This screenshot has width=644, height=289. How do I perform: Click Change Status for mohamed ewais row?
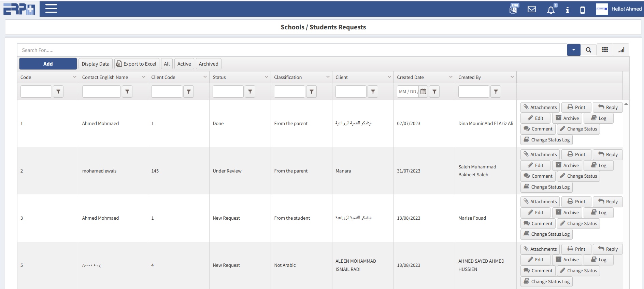(578, 176)
